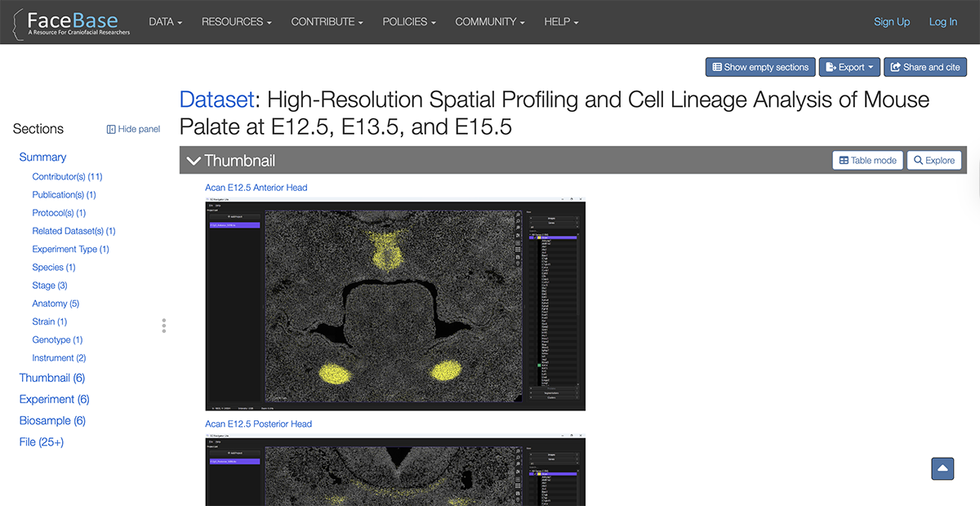
Task: Open the Acan E12.5 Anterior Head link
Action: (256, 187)
